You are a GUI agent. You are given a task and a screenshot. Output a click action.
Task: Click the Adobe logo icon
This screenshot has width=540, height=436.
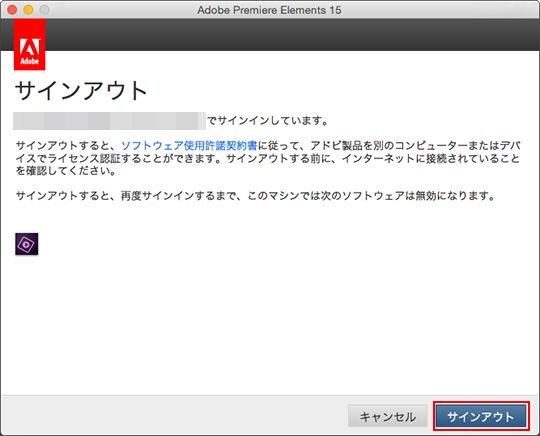click(30, 45)
